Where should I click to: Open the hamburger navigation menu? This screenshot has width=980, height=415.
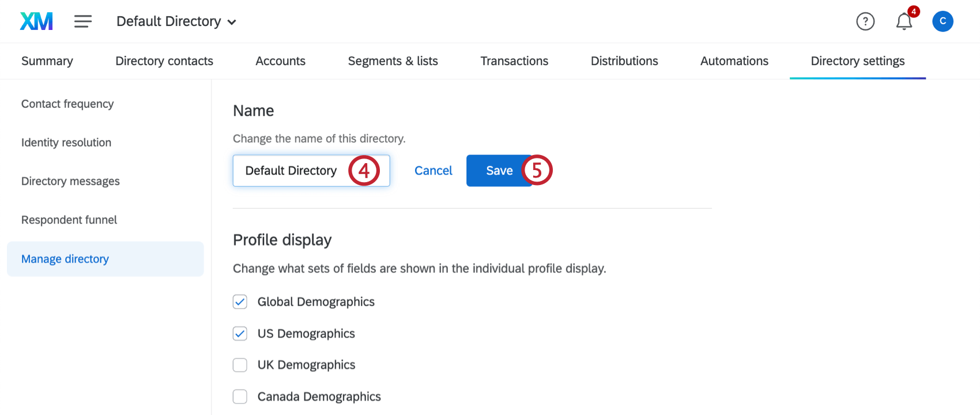tap(83, 21)
